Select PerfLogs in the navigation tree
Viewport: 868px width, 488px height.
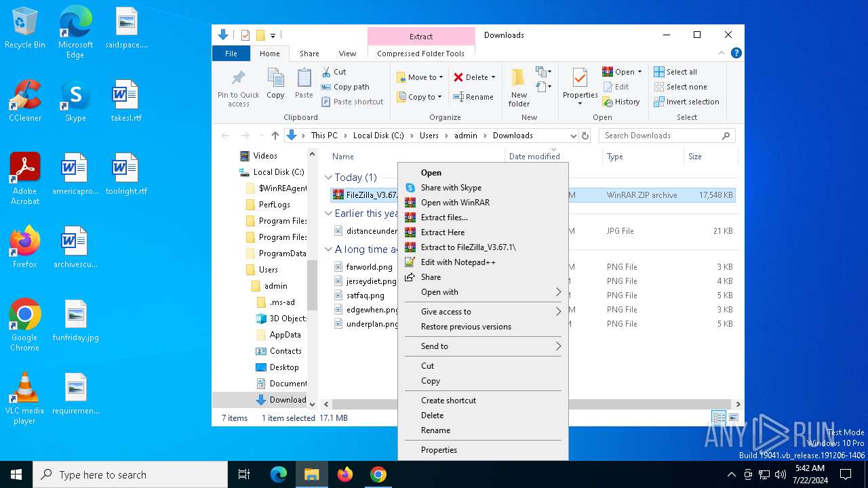point(274,205)
